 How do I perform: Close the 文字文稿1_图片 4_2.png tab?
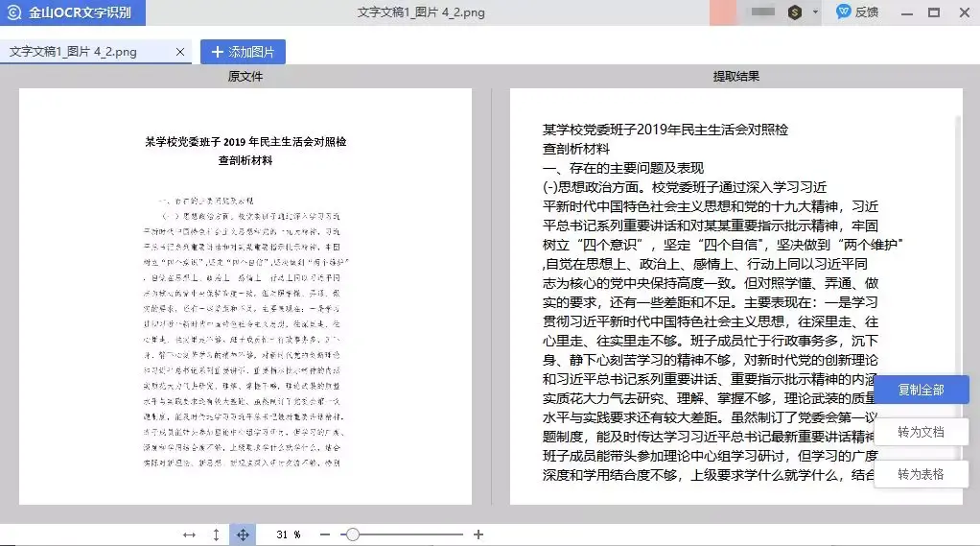[180, 52]
